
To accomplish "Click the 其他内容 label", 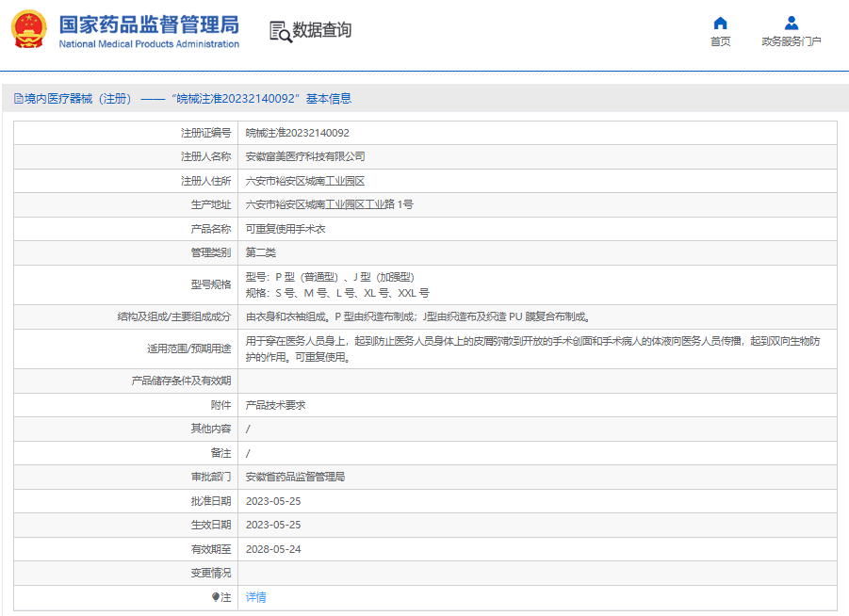I will pyautogui.click(x=211, y=429).
